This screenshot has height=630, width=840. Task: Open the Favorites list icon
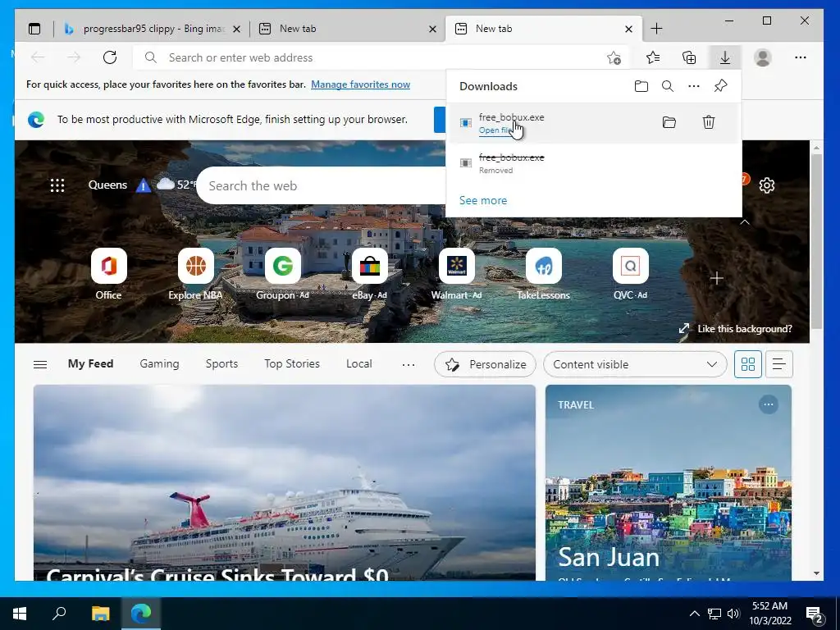pos(652,57)
